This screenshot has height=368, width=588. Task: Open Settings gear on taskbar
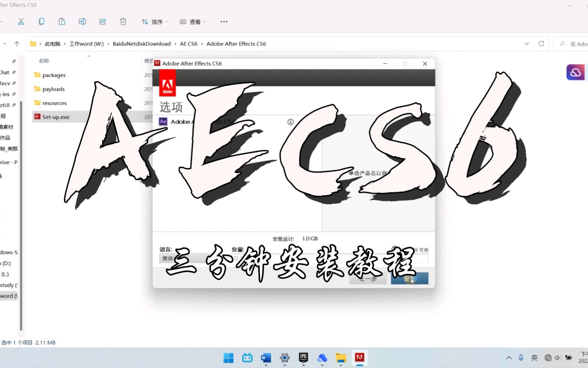[284, 358]
